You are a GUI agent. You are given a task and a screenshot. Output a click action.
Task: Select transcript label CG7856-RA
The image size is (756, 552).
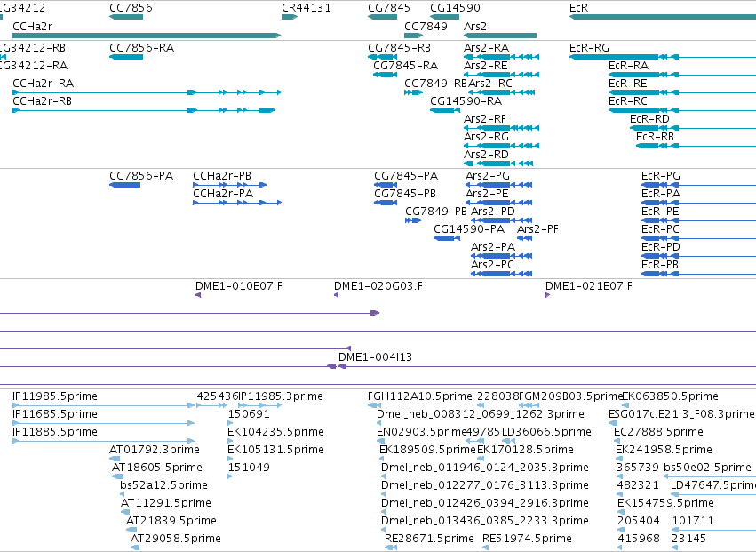(142, 48)
